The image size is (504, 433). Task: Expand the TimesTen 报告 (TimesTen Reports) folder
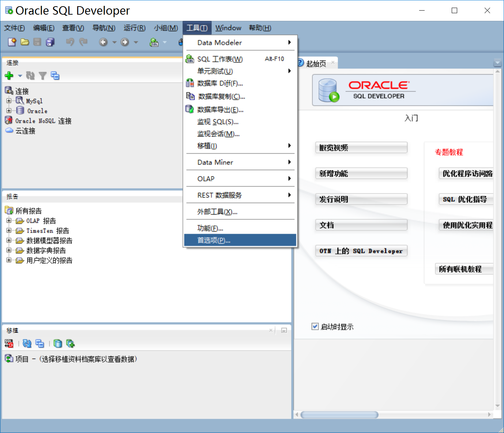9,231
